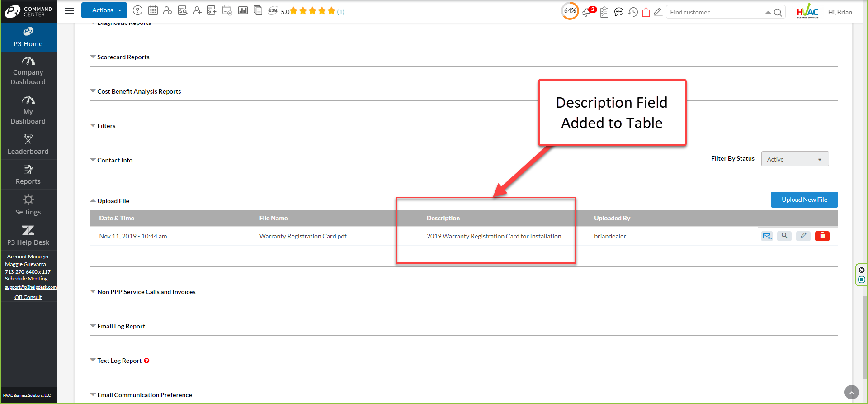Open the chat bubble icon
The width and height of the screenshot is (868, 404).
click(618, 12)
